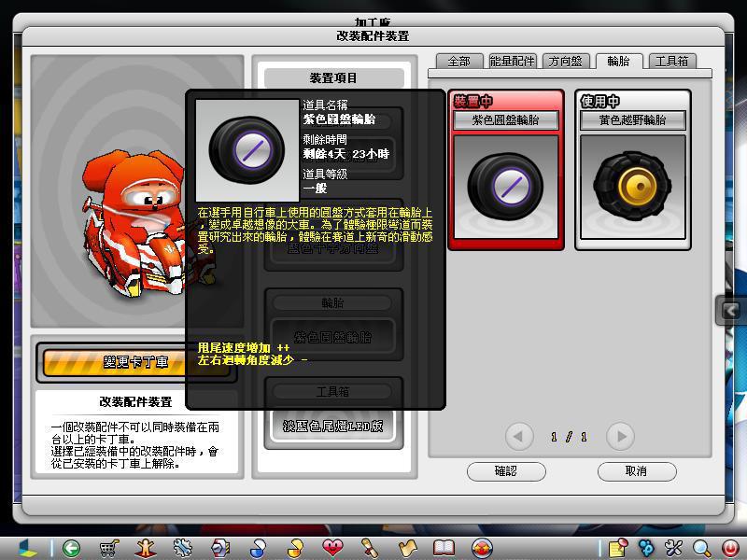The image size is (747, 560).
Task: Click the green back arrow icon
Action: click(71, 548)
